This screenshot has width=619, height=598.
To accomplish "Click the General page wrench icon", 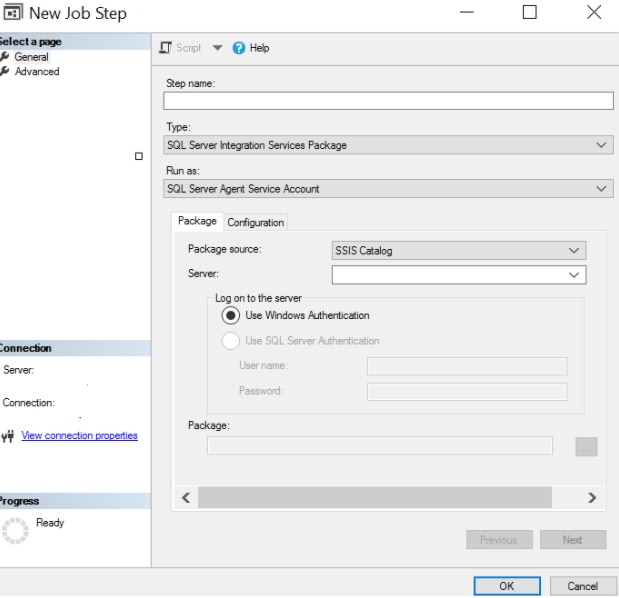I will (x=5, y=57).
